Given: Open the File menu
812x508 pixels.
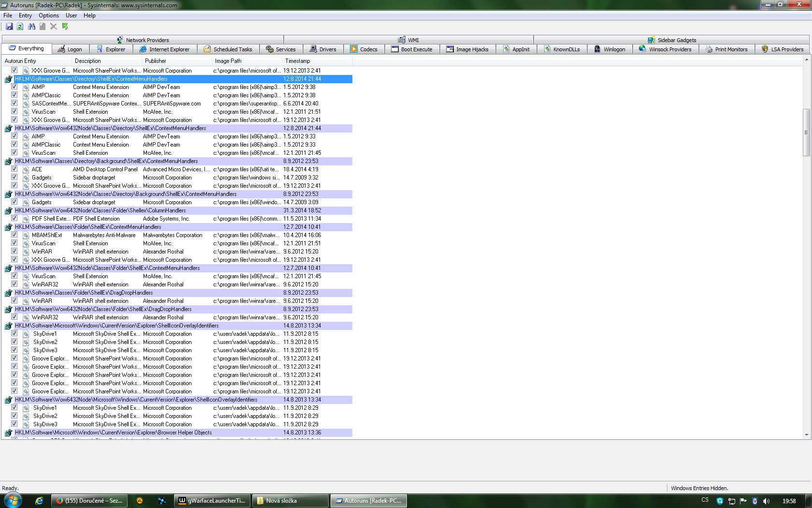Looking at the screenshot, I should click(x=8, y=15).
